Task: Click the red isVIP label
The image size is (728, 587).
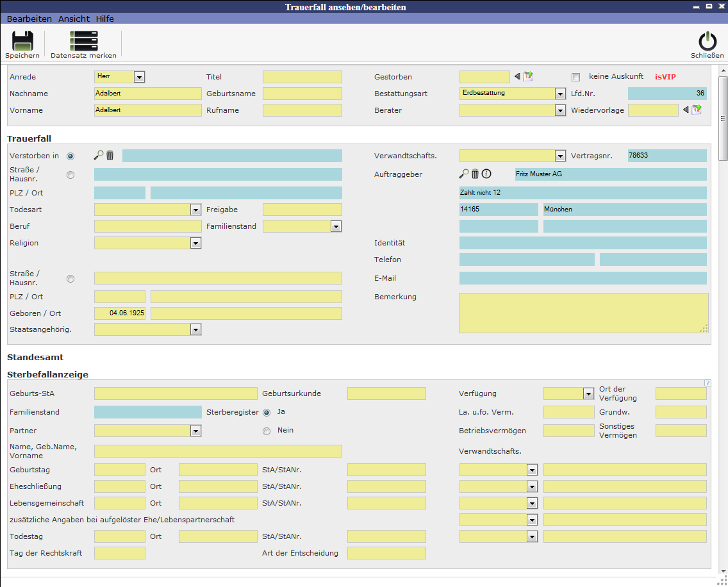Action: pyautogui.click(x=665, y=77)
